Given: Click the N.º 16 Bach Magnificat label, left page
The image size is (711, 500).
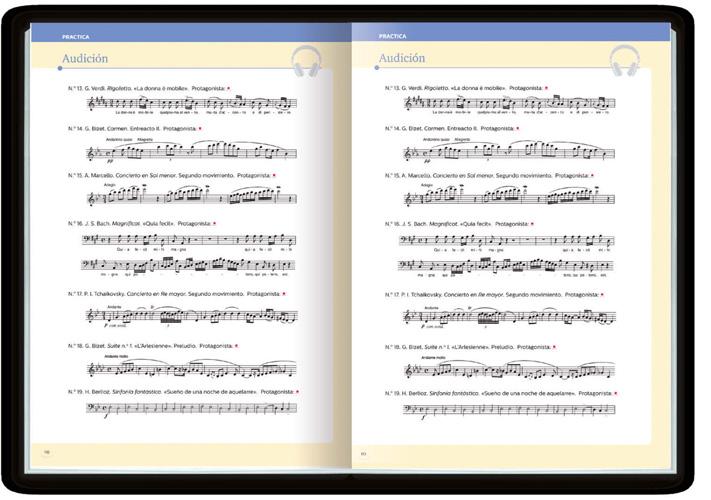Looking at the screenshot, I should (x=142, y=223).
